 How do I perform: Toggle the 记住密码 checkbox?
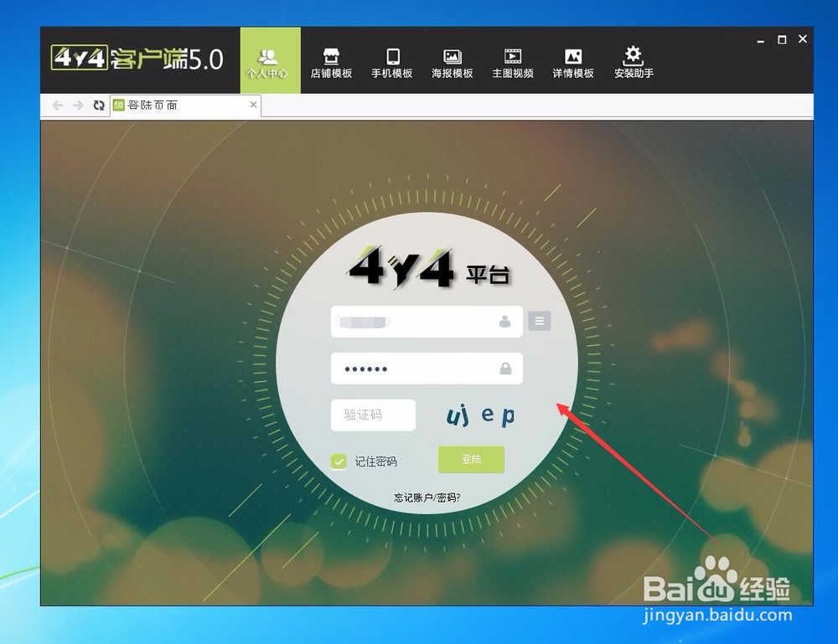click(339, 461)
